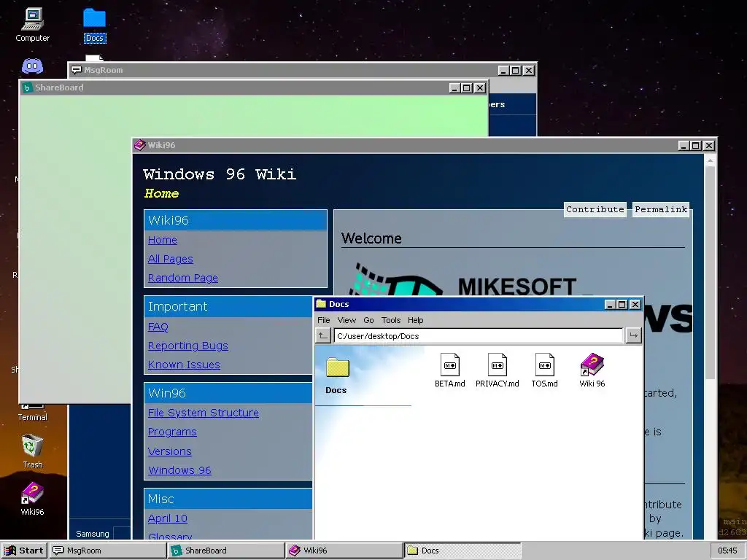Open the Tools menu in Docs
The width and height of the screenshot is (747, 560).
pyautogui.click(x=391, y=320)
